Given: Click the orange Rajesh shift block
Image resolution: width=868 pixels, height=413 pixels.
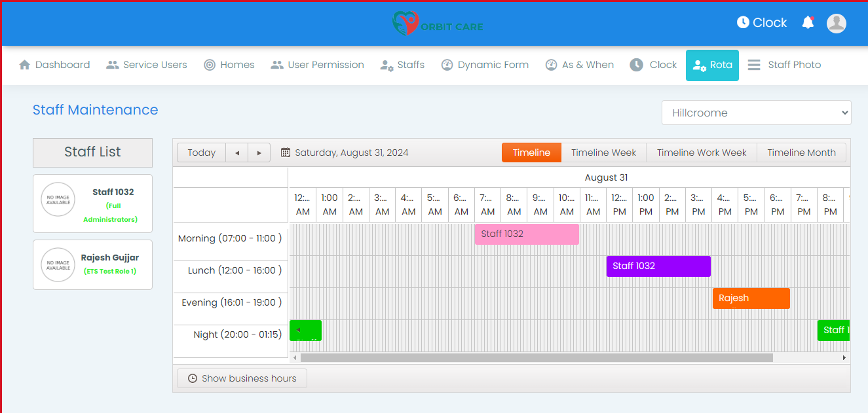Looking at the screenshot, I should (x=751, y=298).
